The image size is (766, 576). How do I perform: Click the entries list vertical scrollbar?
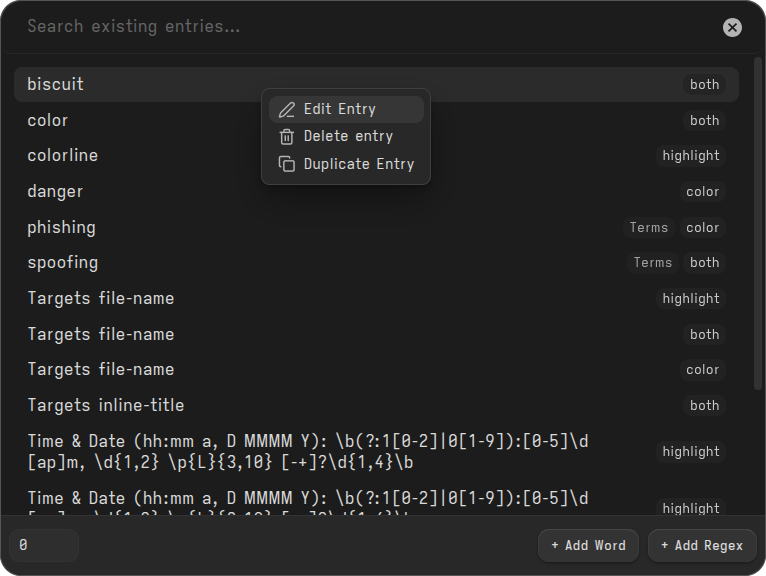pos(758,223)
